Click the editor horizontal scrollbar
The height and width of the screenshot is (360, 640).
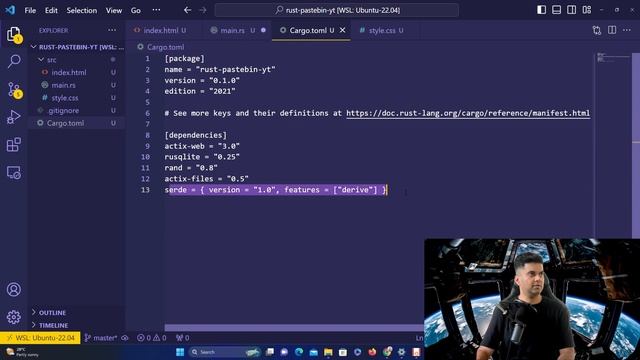[294, 327]
